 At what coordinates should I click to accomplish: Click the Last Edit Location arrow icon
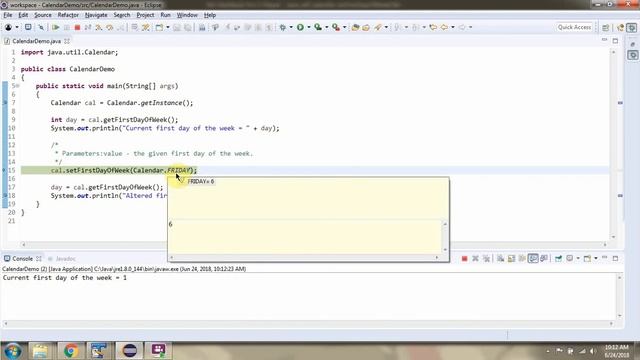click(x=433, y=27)
